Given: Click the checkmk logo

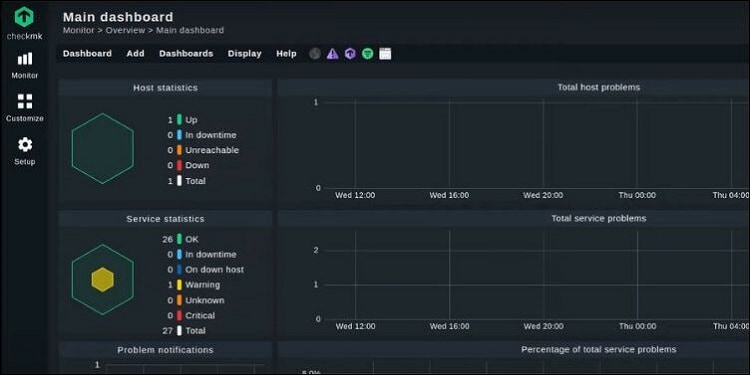Looking at the screenshot, I should 24,23.
